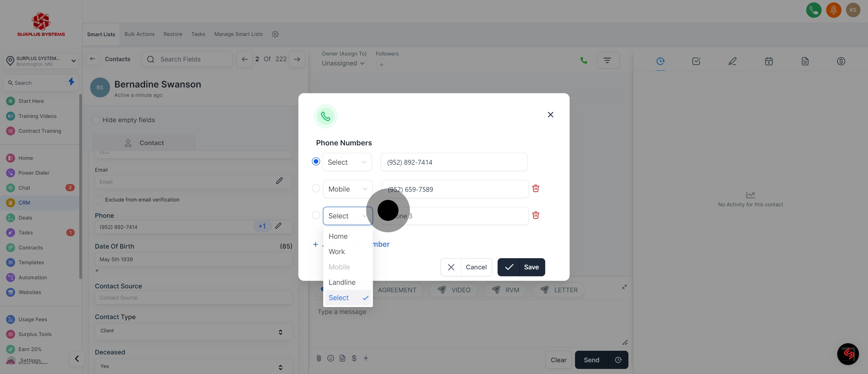
Task: Click the Save button in the dialog
Action: 521,267
